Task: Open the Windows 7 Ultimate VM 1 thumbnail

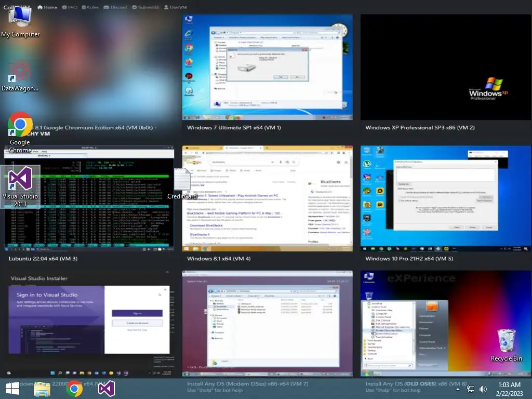Action: click(268, 67)
